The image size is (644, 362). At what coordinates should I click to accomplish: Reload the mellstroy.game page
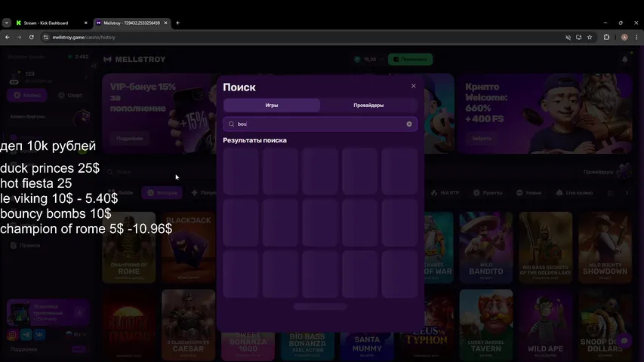pyautogui.click(x=32, y=38)
